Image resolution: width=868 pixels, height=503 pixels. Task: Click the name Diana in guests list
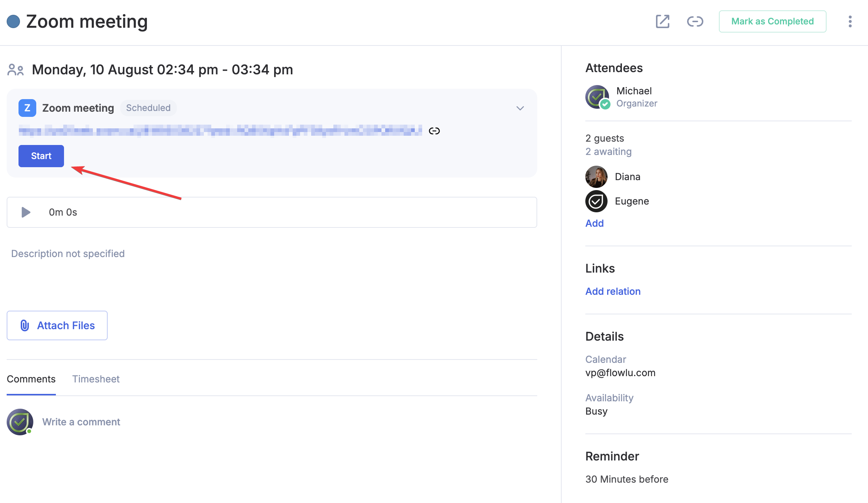(628, 177)
